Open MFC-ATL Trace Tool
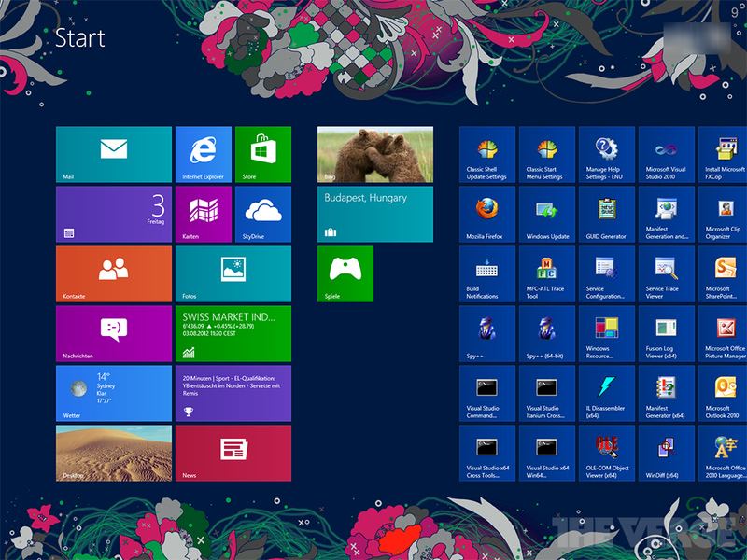Screen dimensions: 747x560 [x=547, y=273]
